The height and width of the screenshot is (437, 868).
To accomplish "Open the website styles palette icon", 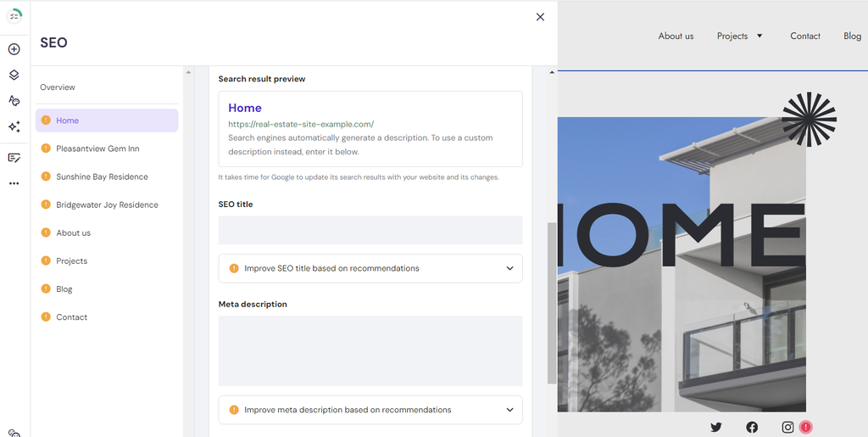I will pyautogui.click(x=14, y=100).
